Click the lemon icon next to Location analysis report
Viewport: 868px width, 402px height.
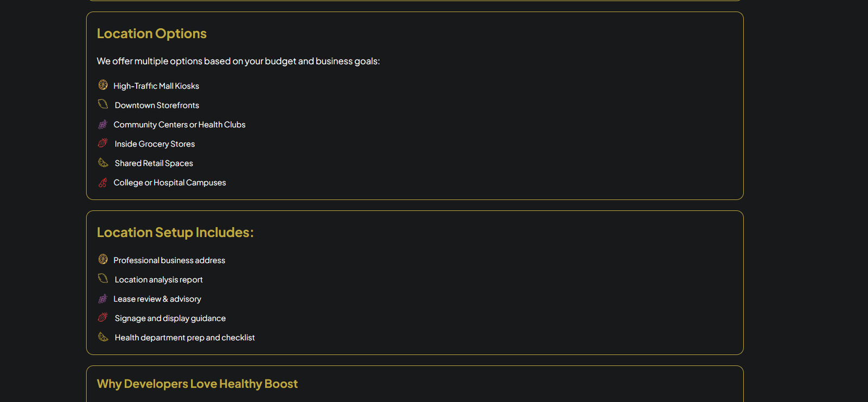pos(103,279)
